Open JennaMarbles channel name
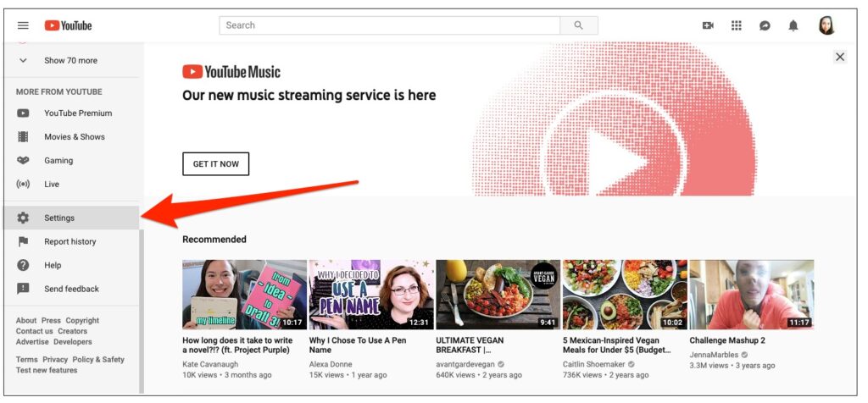The image size is (868, 403). (x=714, y=355)
